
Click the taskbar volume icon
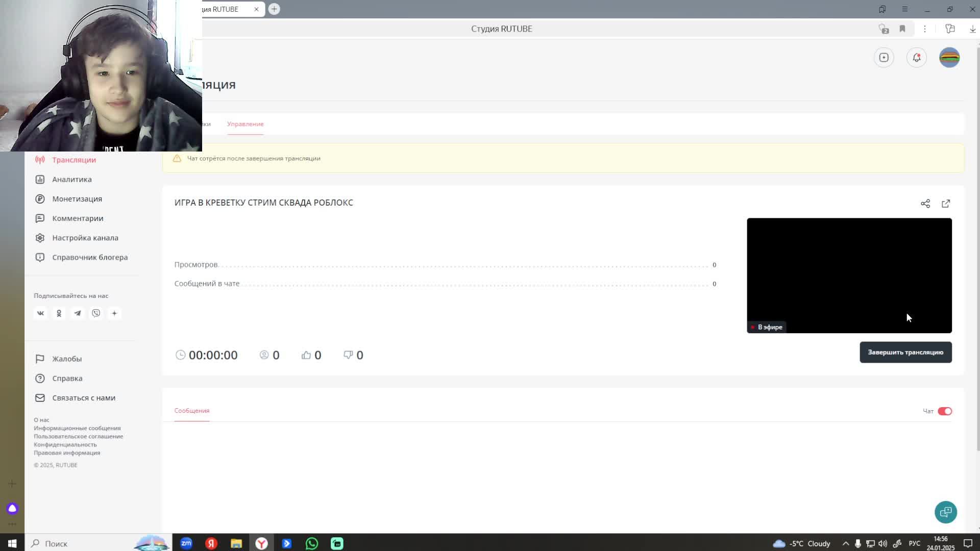[x=883, y=543]
